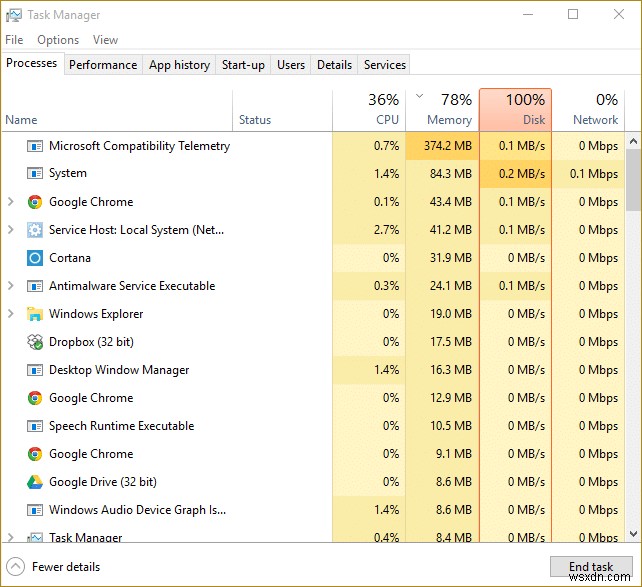Expand the Service Host: Local System group

[11, 230]
